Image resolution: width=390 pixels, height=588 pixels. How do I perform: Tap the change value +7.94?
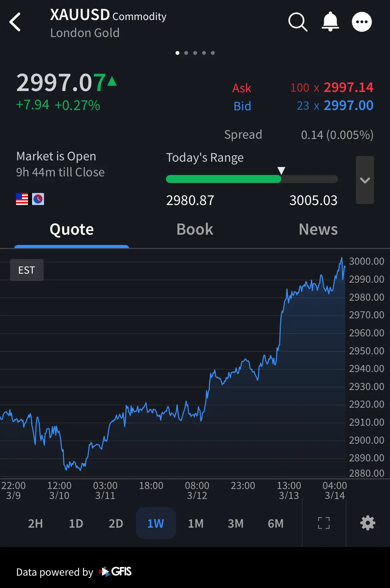pyautogui.click(x=33, y=105)
